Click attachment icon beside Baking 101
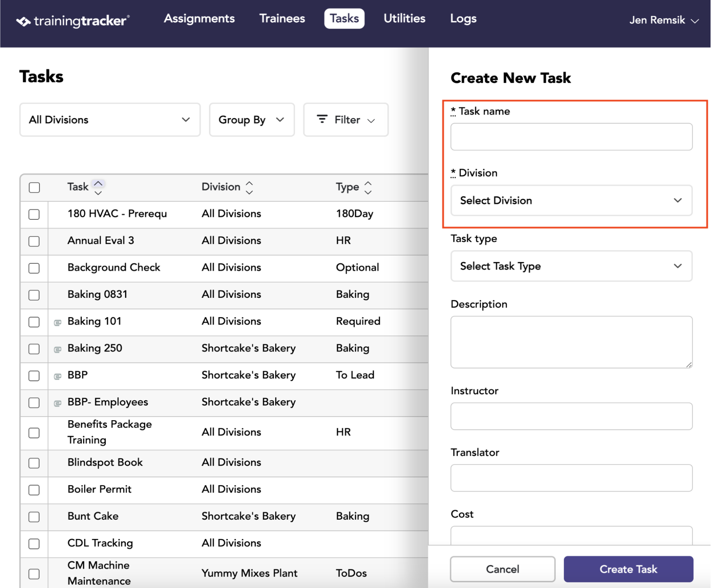This screenshot has width=715, height=588. pos(58,322)
